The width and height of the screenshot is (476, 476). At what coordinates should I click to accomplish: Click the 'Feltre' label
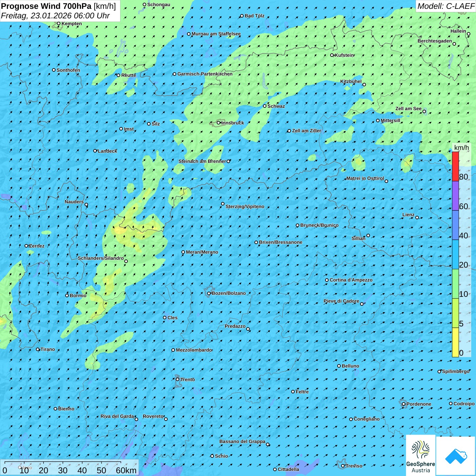click(302, 392)
